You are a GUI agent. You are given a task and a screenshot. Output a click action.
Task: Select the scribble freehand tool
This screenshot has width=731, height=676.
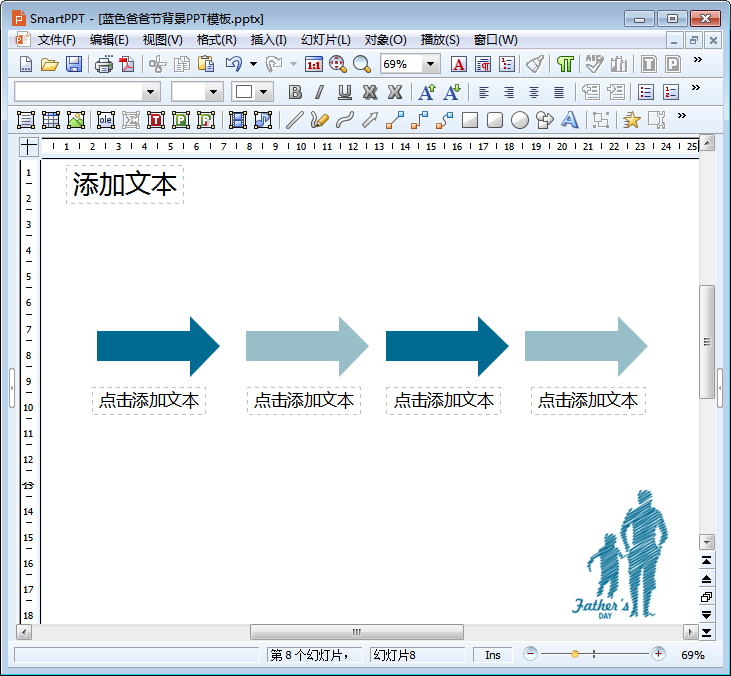(319, 120)
